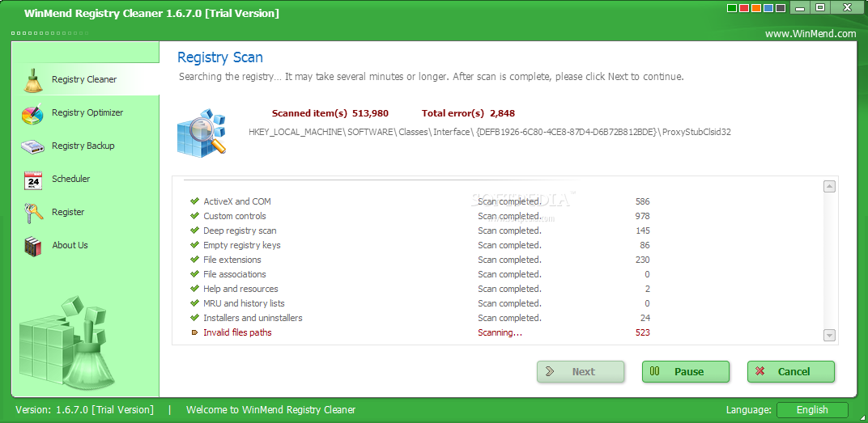This screenshot has width=868, height=423.
Task: Click the Version 1.6.7.0 status bar text
Action: (x=85, y=410)
